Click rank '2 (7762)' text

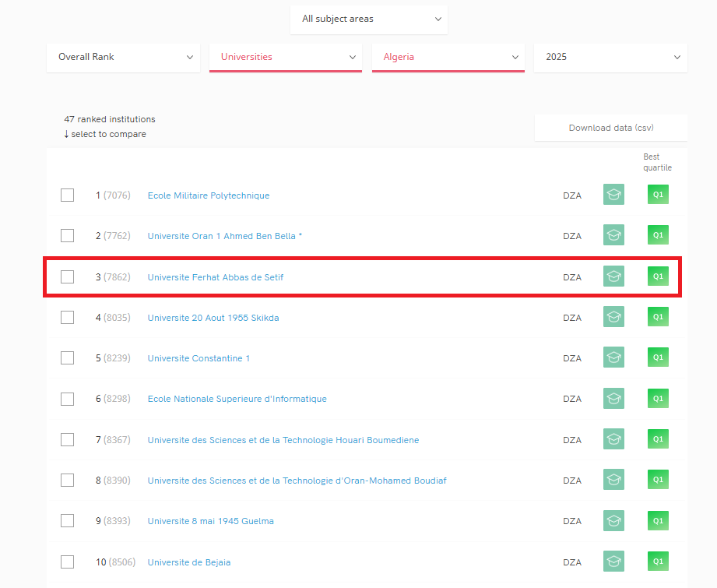113,236
